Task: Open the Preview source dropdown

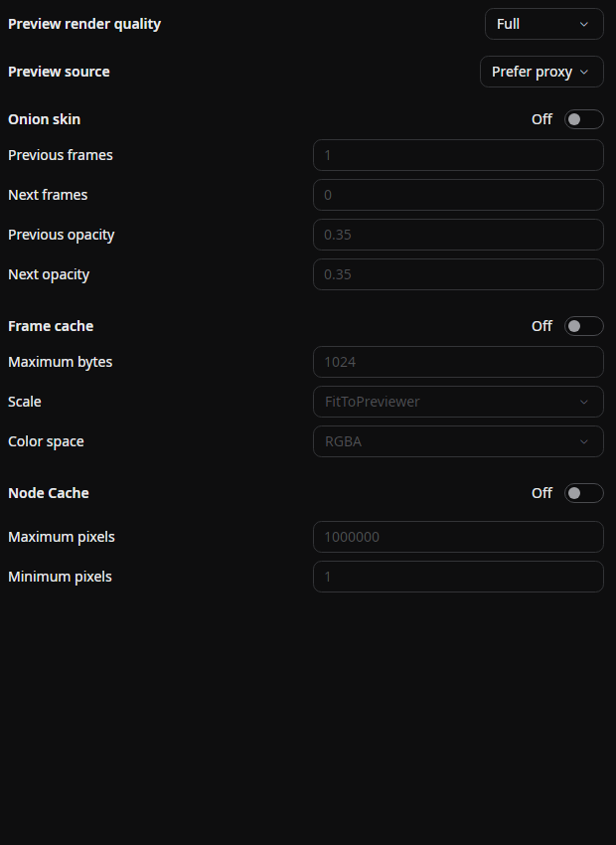Action: [x=541, y=72]
